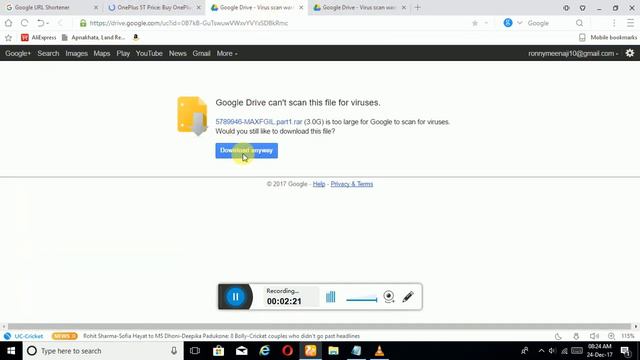Open a new tab with the plus button
This screenshot has height=360, width=640.
click(418, 7)
